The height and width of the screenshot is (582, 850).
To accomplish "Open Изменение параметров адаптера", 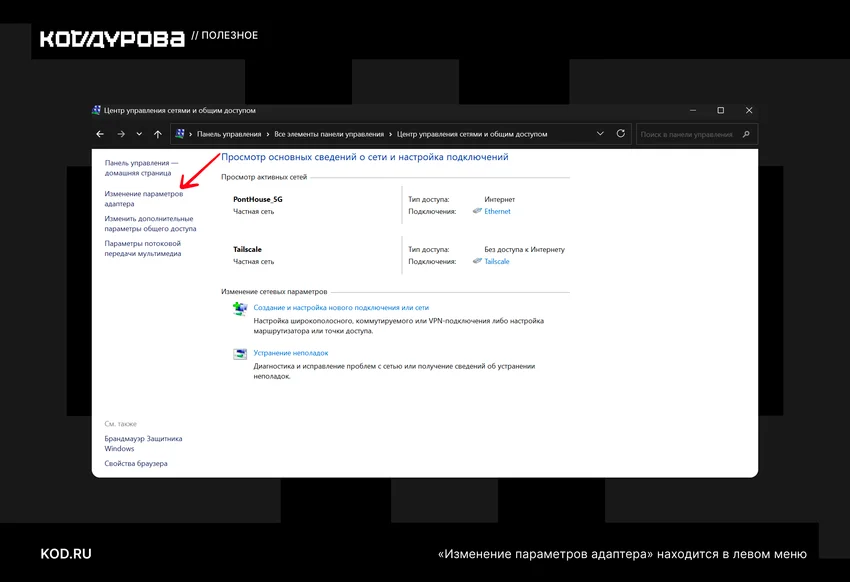I will (x=144, y=199).
